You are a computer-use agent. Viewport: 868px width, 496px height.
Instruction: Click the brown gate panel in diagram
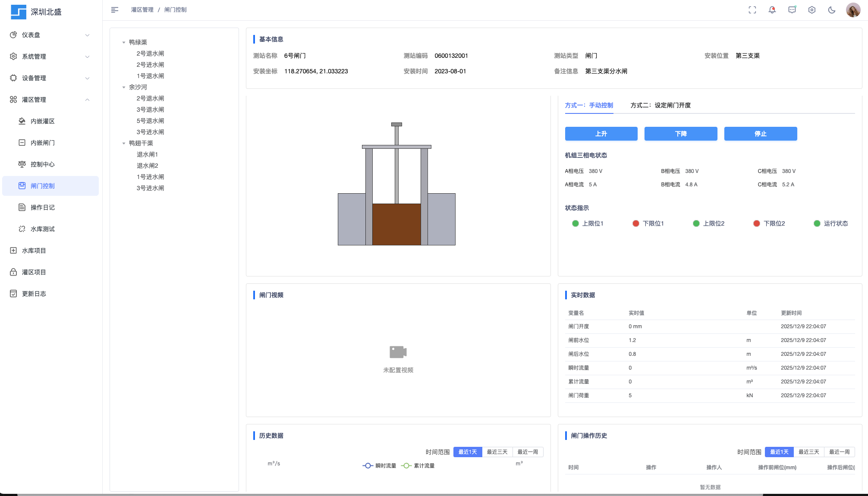[x=396, y=224]
